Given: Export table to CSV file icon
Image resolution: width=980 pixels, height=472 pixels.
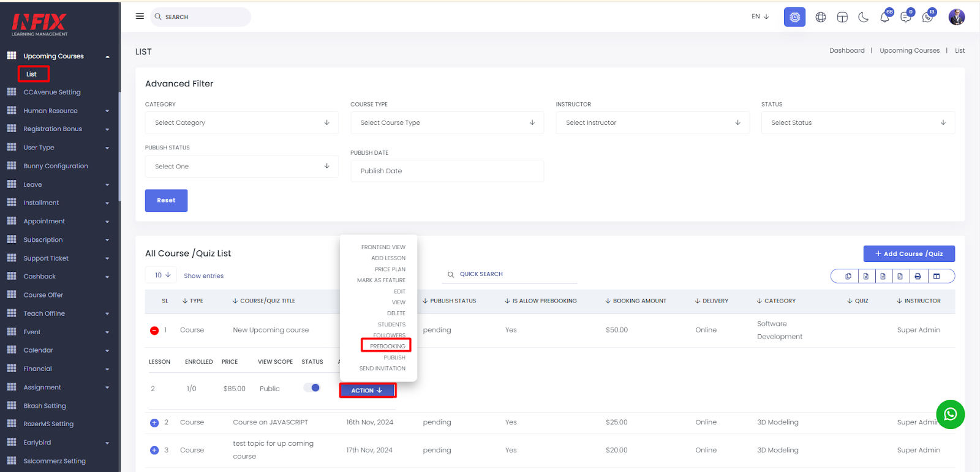Looking at the screenshot, I should point(883,276).
